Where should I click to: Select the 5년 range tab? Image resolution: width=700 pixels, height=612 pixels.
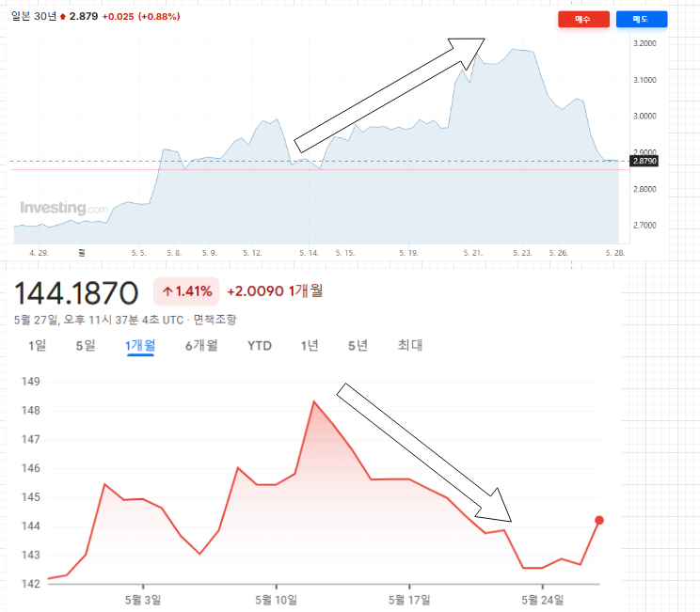tap(358, 346)
